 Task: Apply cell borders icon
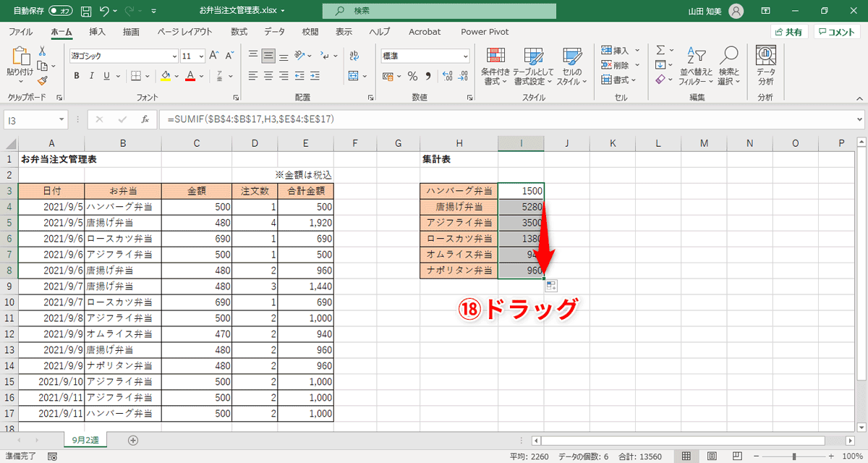click(x=135, y=76)
